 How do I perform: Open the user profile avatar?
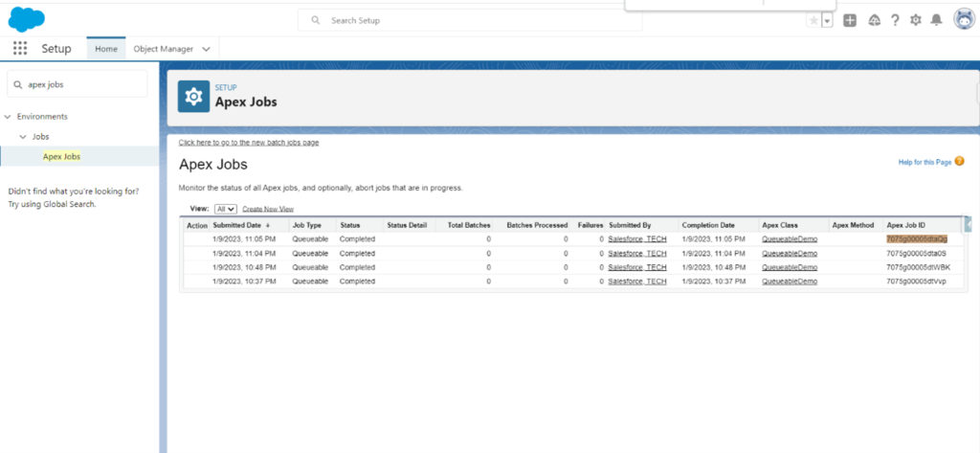(x=963, y=19)
